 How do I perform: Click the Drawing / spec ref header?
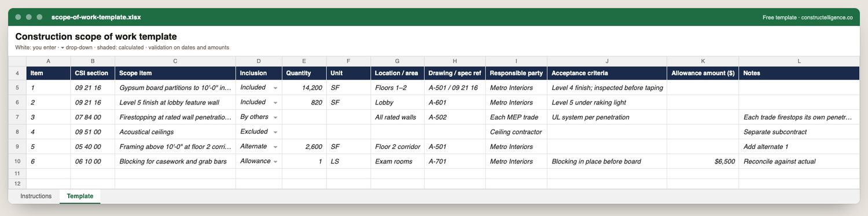point(455,73)
